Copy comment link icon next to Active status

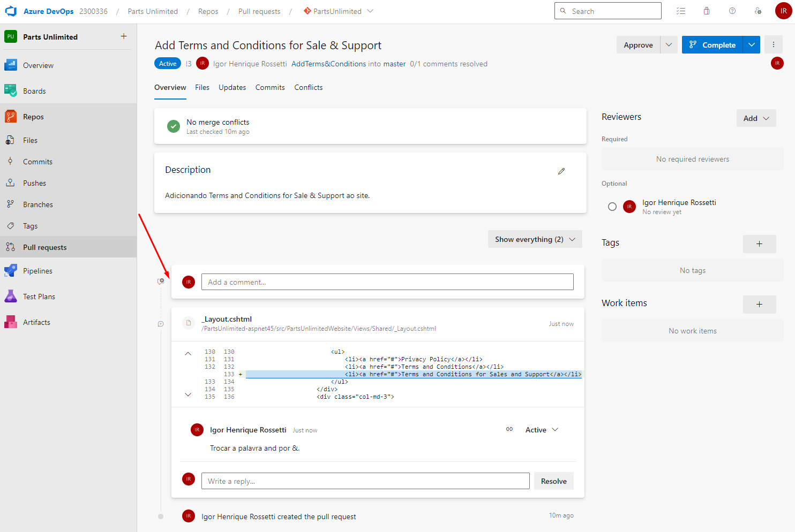tap(509, 429)
